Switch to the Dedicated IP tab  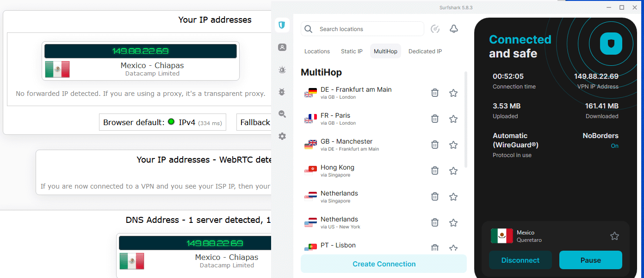(425, 51)
